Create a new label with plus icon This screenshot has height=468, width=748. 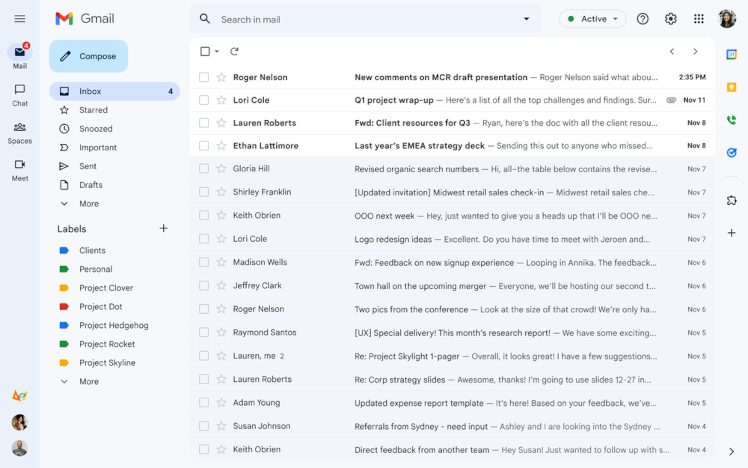(x=164, y=228)
